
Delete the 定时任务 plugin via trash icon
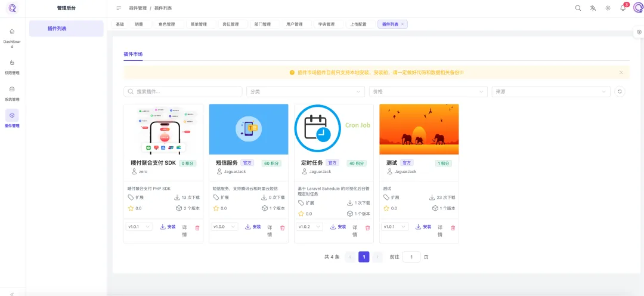(367, 228)
